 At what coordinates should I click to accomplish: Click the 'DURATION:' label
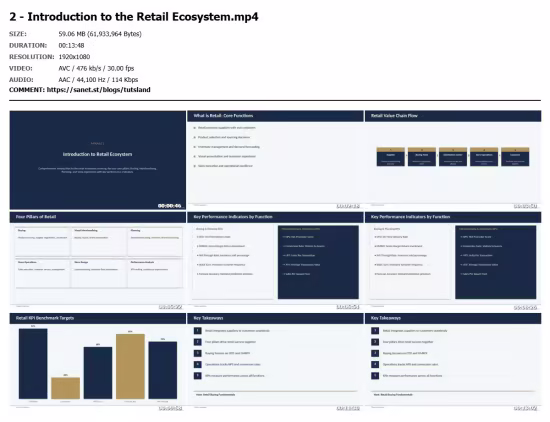28,45
